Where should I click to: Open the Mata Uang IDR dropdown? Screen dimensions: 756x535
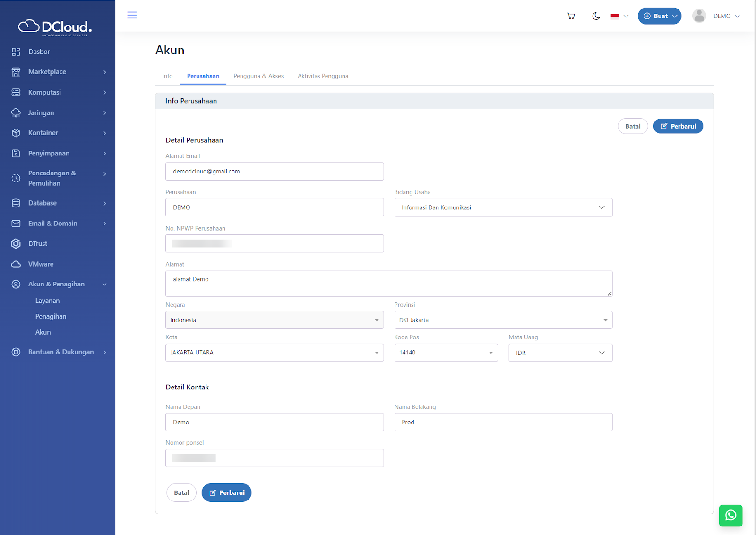click(x=560, y=353)
